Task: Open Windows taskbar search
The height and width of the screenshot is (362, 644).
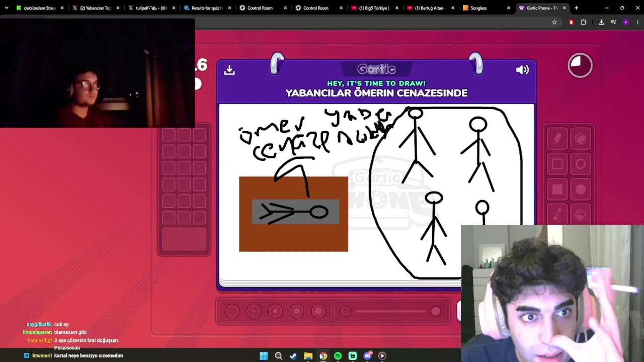Action: (279, 356)
